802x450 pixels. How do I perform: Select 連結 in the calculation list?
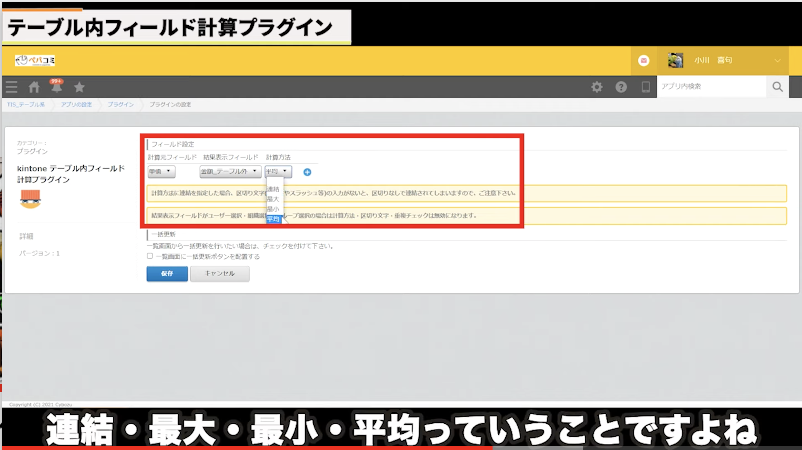click(x=273, y=189)
